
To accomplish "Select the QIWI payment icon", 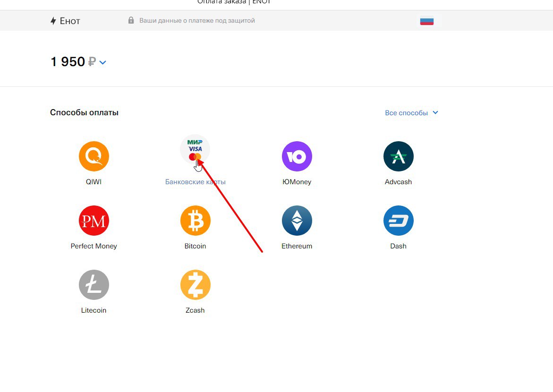I will [94, 156].
